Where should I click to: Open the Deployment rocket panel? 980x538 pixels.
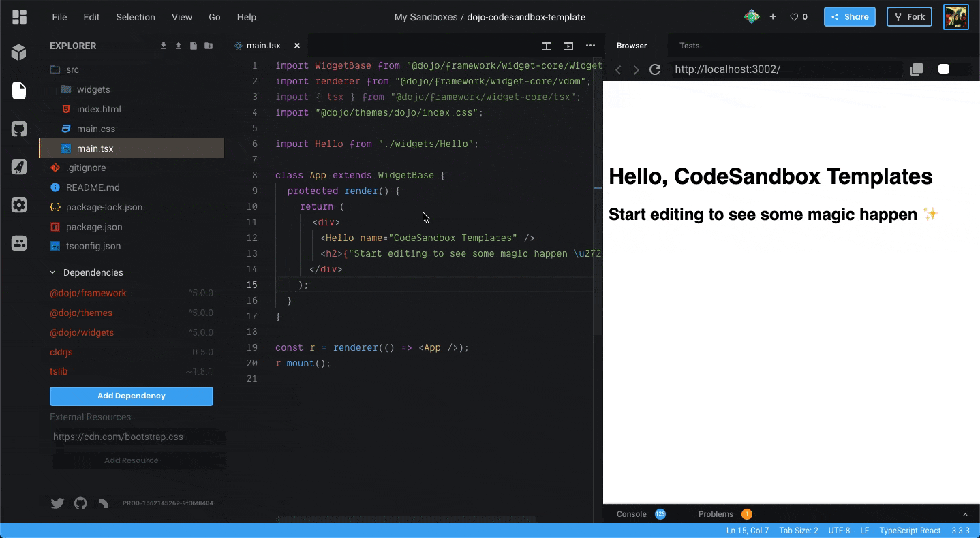[20, 167]
